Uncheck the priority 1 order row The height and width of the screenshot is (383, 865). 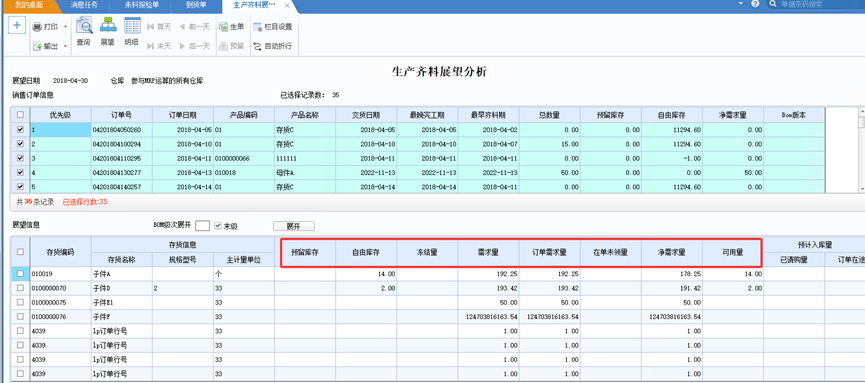[x=21, y=130]
